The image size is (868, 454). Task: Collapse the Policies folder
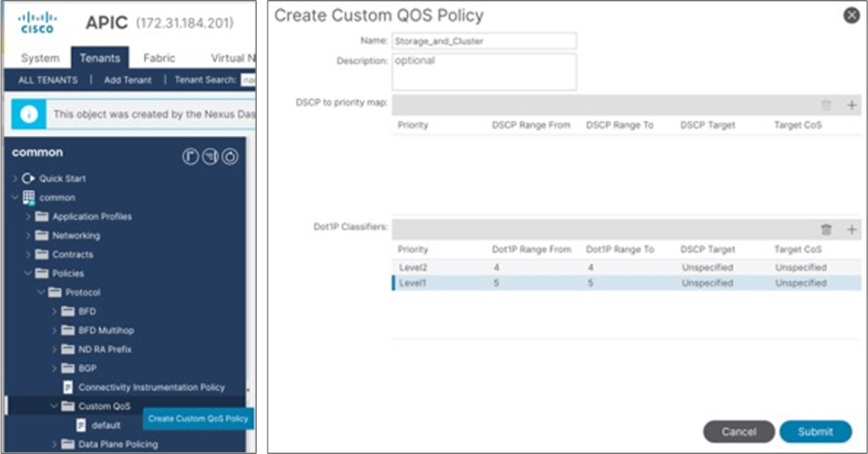tap(29, 274)
